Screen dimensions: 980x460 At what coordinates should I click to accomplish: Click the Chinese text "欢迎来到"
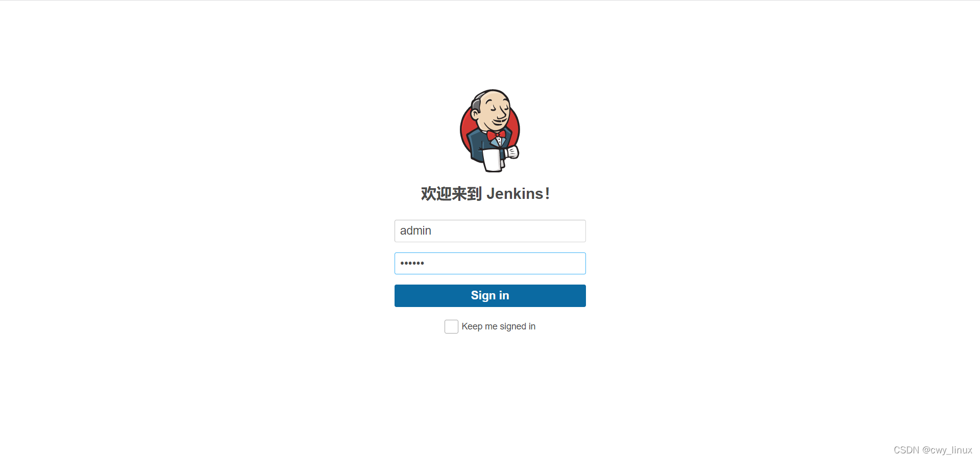click(x=451, y=194)
